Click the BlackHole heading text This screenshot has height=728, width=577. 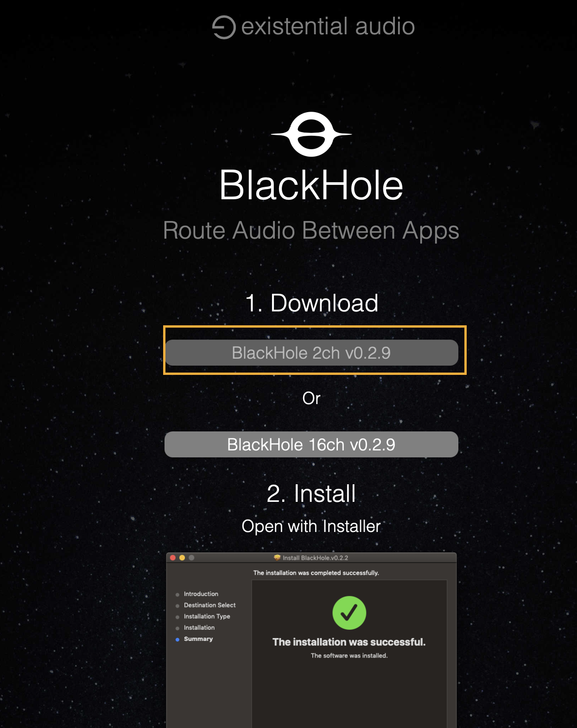tap(311, 185)
